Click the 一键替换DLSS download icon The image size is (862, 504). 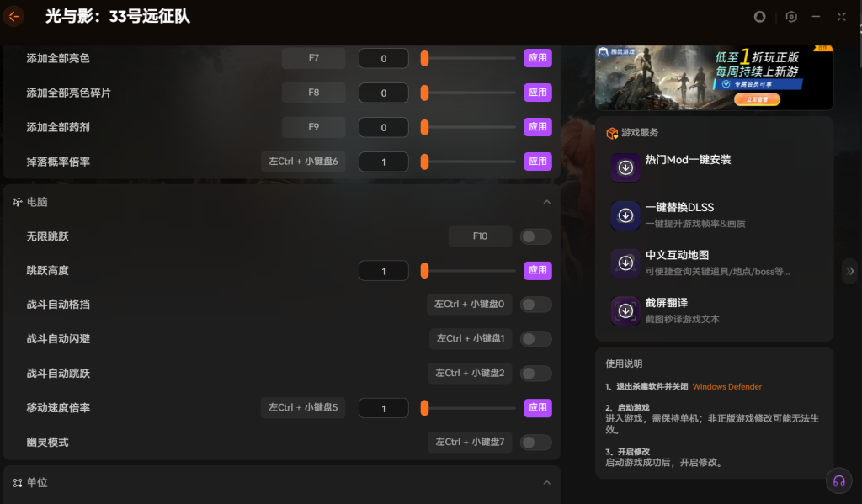pos(625,215)
